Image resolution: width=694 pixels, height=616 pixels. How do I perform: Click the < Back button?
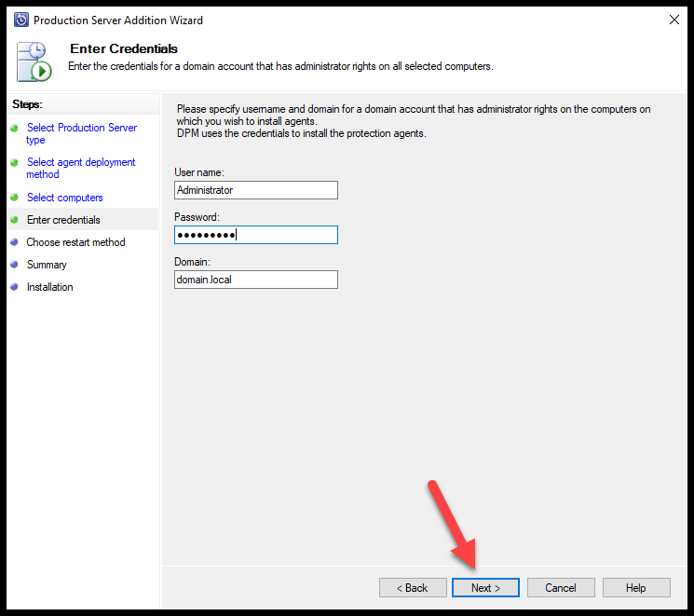click(413, 588)
